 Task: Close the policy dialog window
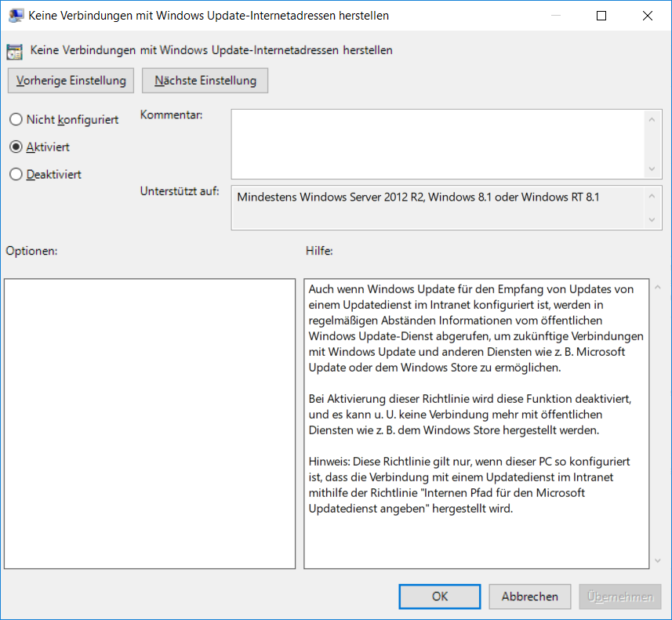pyautogui.click(x=648, y=16)
